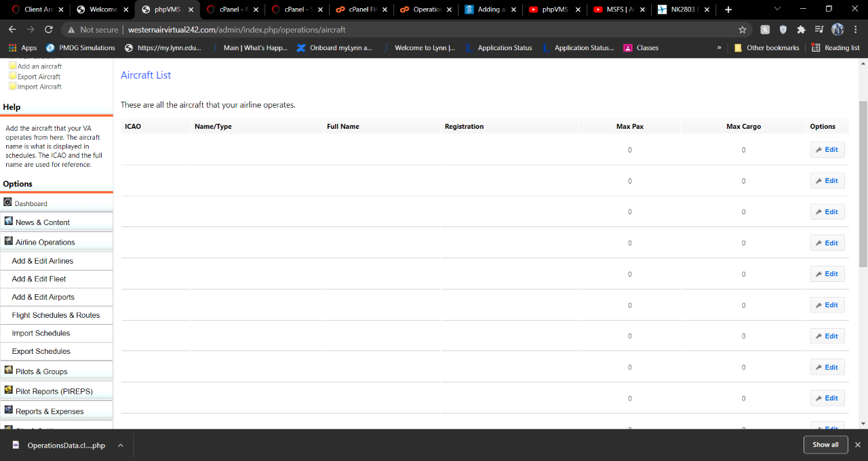
Task: Click the address bar URL field
Action: click(x=407, y=30)
